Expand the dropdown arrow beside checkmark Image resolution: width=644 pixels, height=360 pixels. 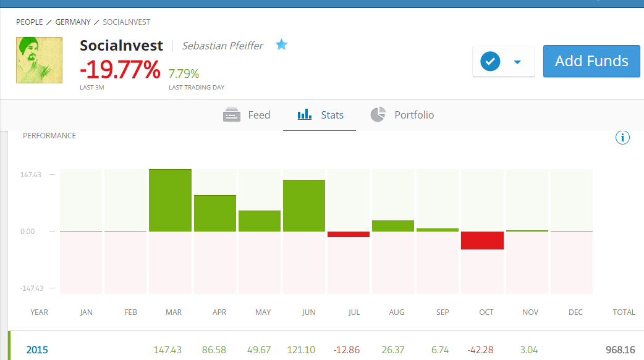point(518,62)
